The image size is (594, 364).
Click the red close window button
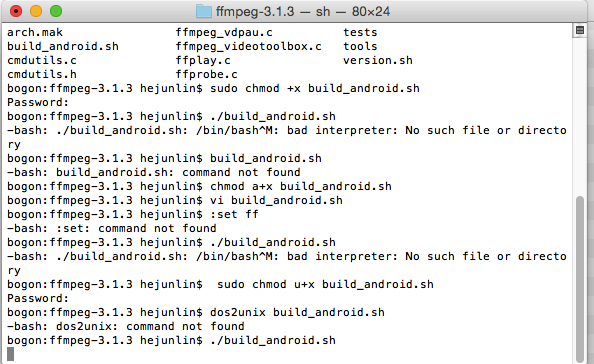coord(16,11)
